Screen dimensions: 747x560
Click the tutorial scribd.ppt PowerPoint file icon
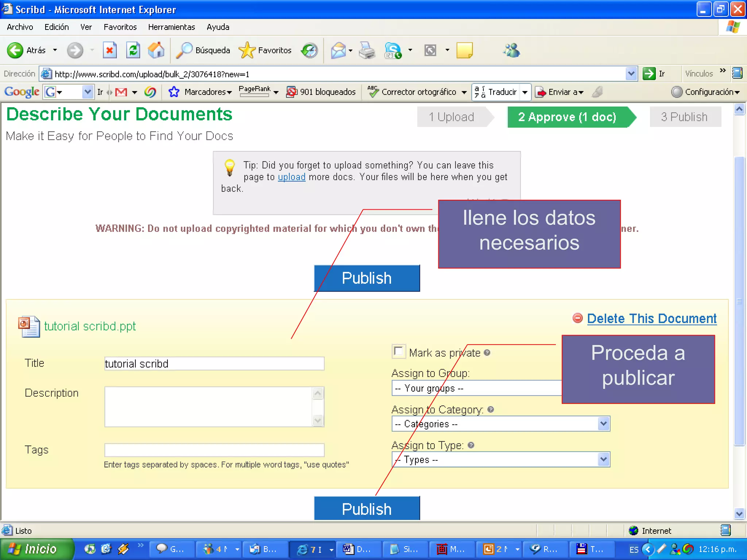tap(29, 326)
